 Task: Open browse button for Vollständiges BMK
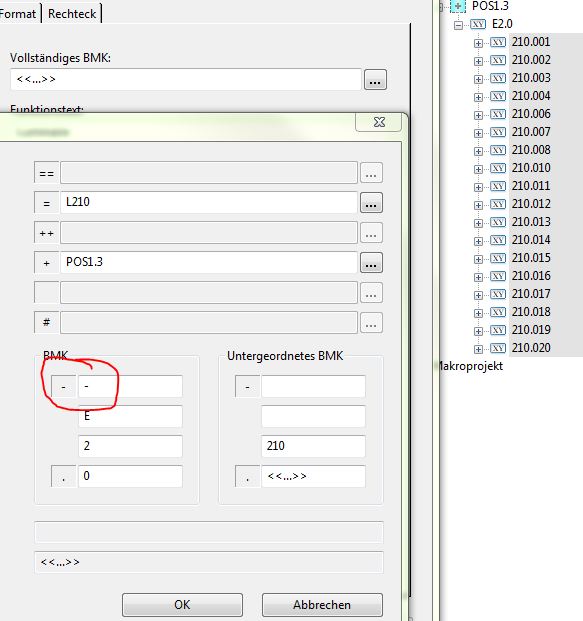(x=375, y=80)
